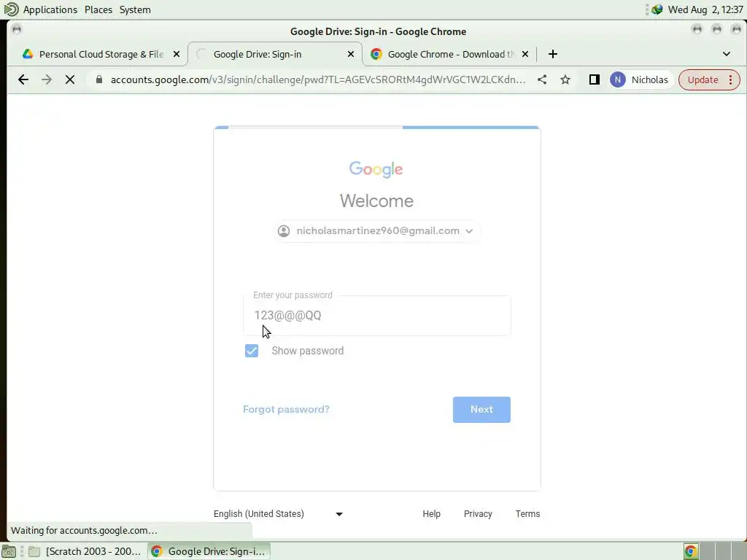This screenshot has height=560, width=747.
Task: Click the account avatar icon beside email
Action: (284, 231)
